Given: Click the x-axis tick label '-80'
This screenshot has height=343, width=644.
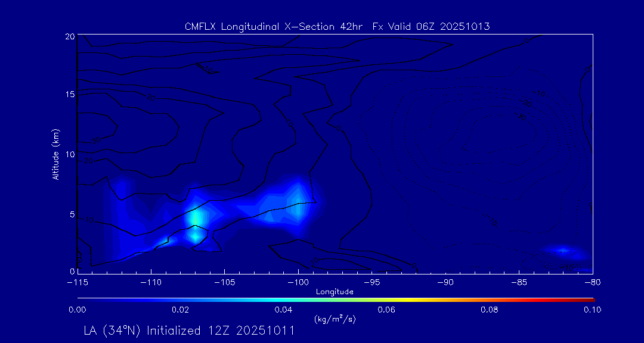Looking at the screenshot, I should pos(593,283).
